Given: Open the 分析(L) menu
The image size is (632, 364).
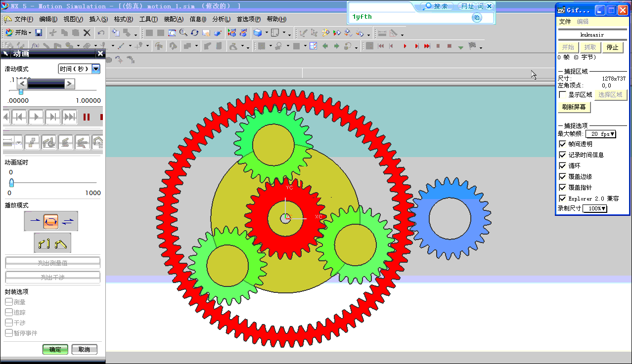Looking at the screenshot, I should 221,19.
